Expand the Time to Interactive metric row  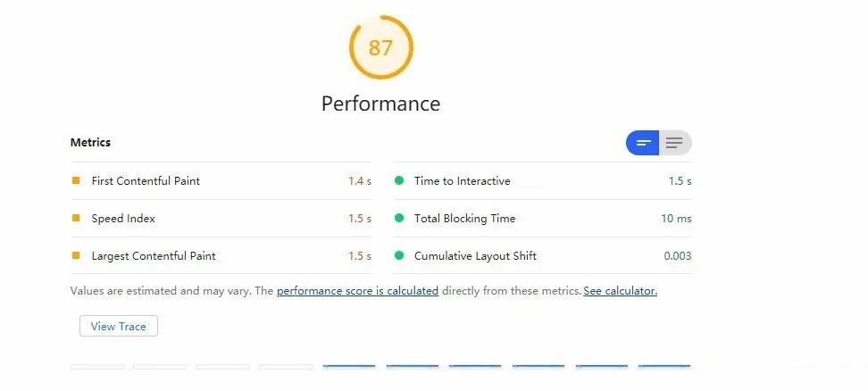(462, 181)
